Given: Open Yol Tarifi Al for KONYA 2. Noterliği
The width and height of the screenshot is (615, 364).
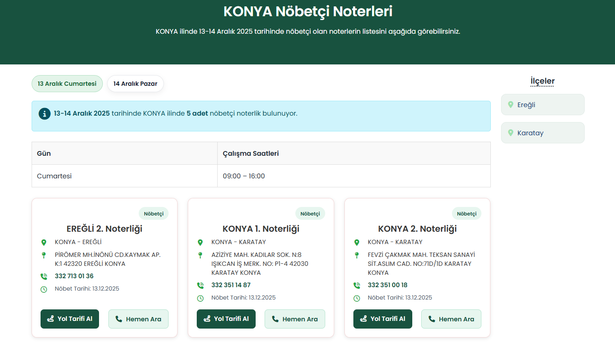Looking at the screenshot, I should 382,319.
